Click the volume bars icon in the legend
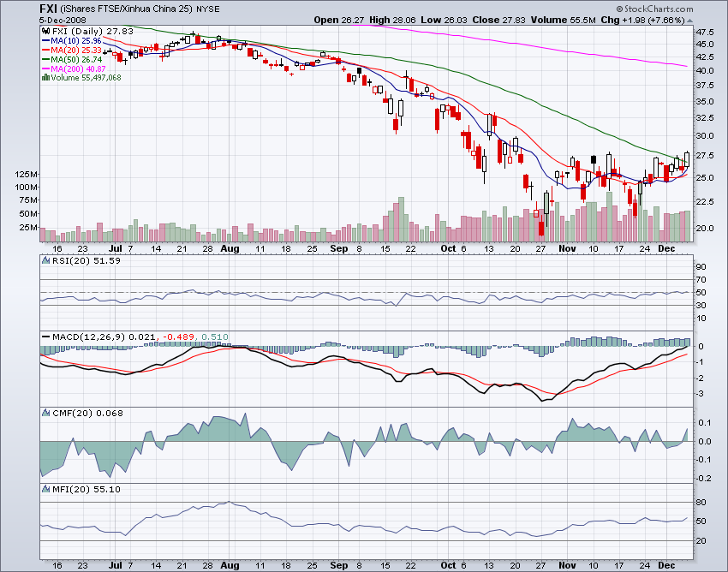This screenshot has height=572, width=728. click(x=45, y=78)
